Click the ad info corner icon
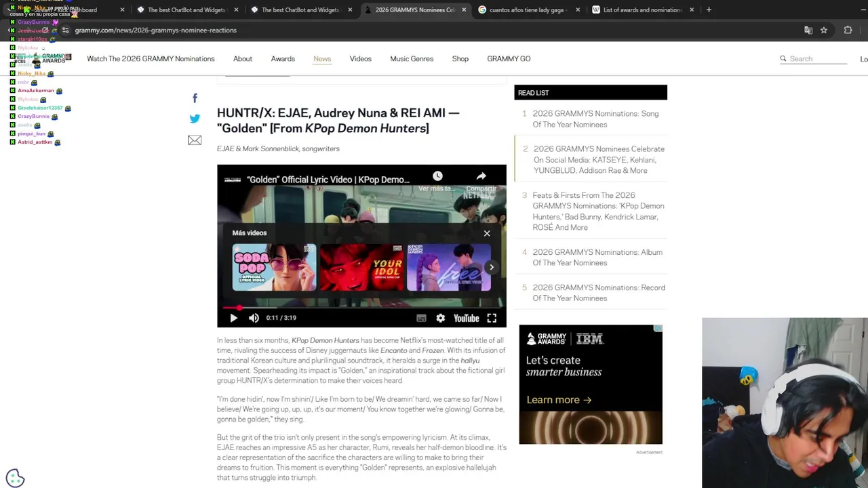The image size is (868, 488). pyautogui.click(x=658, y=328)
